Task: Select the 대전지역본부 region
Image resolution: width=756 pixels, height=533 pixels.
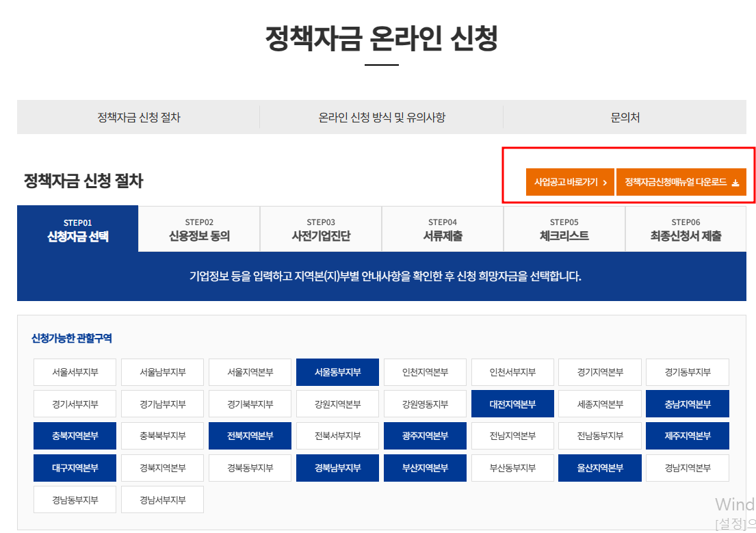Action: coord(512,404)
